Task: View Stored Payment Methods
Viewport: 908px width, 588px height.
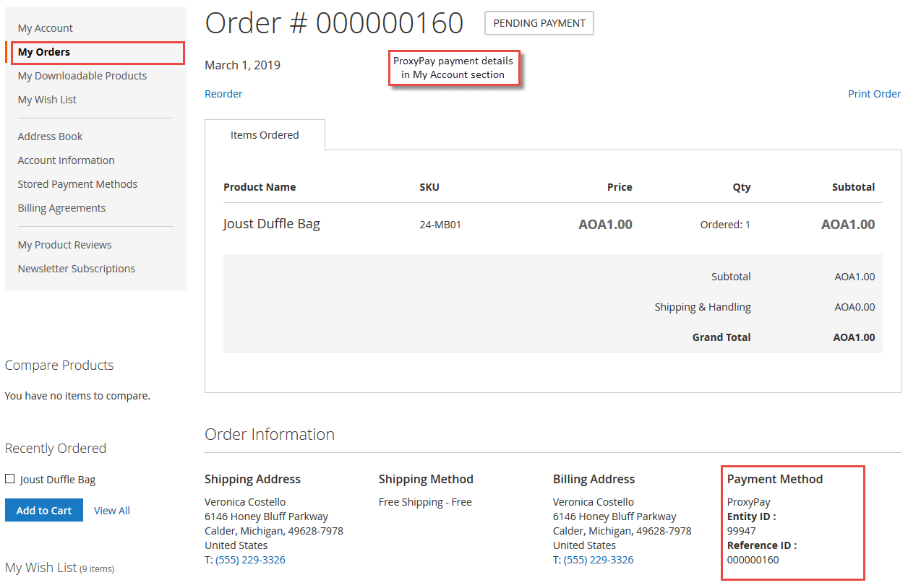Action: point(77,184)
